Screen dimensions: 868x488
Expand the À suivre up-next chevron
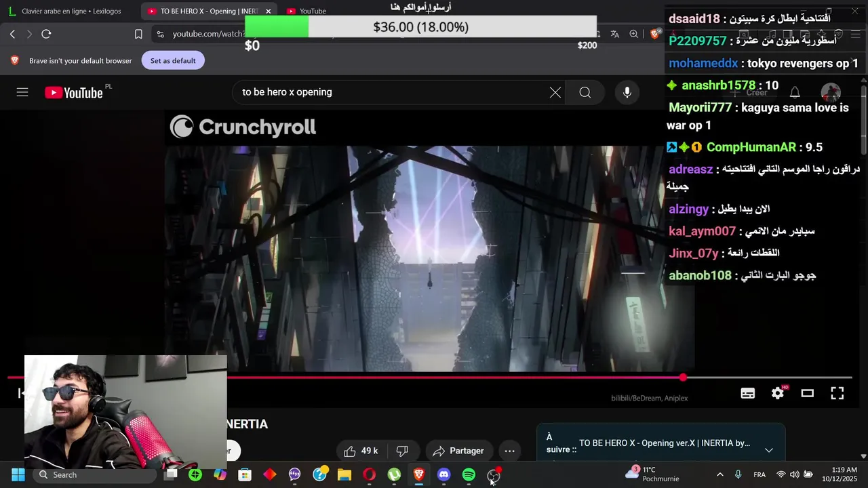point(768,450)
